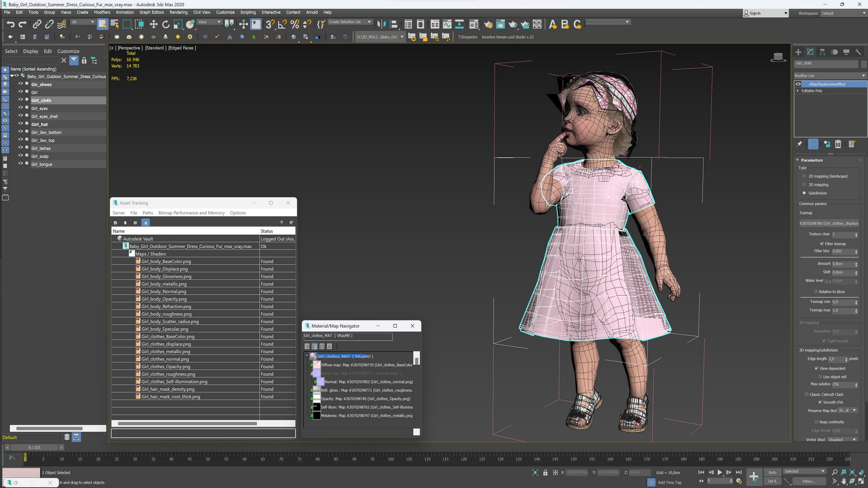
Task: Click the Texmap Girl_clothes_displace button
Action: [x=829, y=223]
